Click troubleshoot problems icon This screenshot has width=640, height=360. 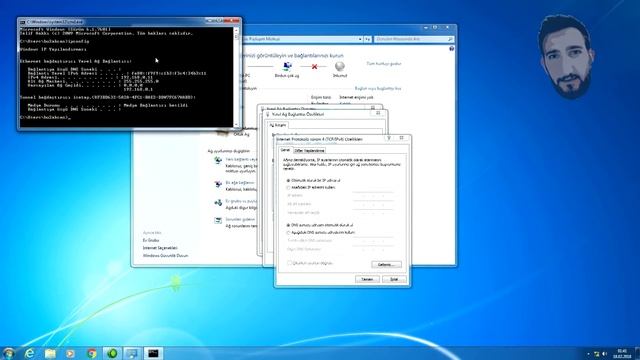click(x=218, y=220)
